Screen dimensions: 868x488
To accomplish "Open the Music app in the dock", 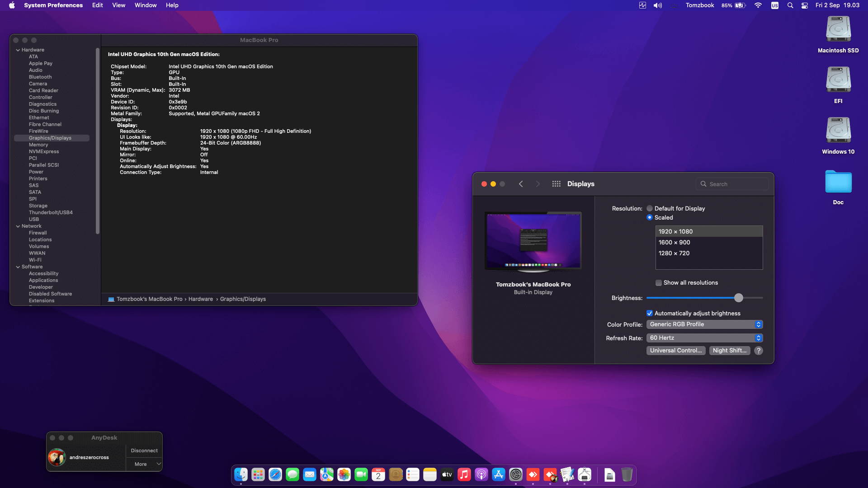I will coord(464,474).
